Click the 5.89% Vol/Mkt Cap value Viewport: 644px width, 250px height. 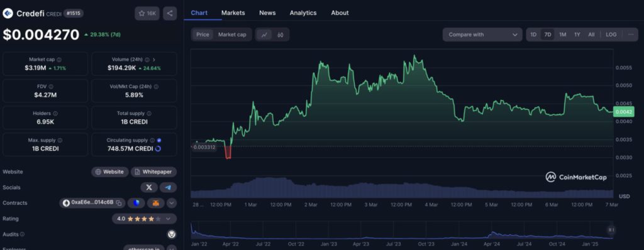(x=134, y=95)
